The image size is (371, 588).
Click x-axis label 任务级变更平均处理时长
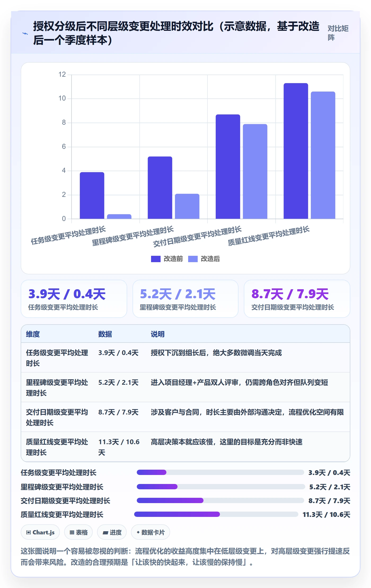(x=68, y=235)
